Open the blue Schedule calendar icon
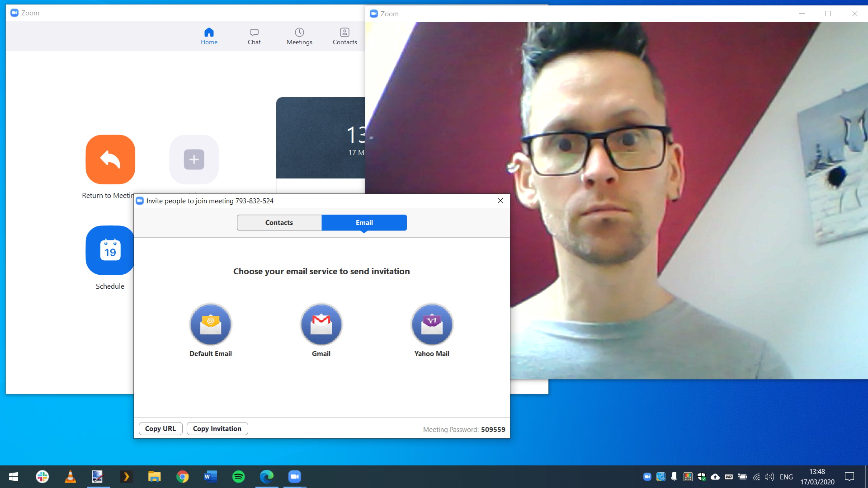Screen dimensions: 868x488 pyautogui.click(x=110, y=250)
